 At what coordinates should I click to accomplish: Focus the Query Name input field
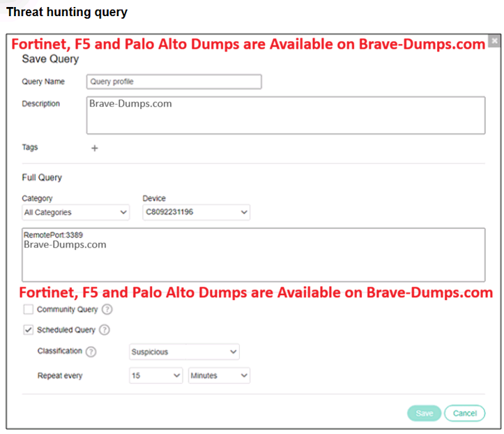[x=174, y=82]
